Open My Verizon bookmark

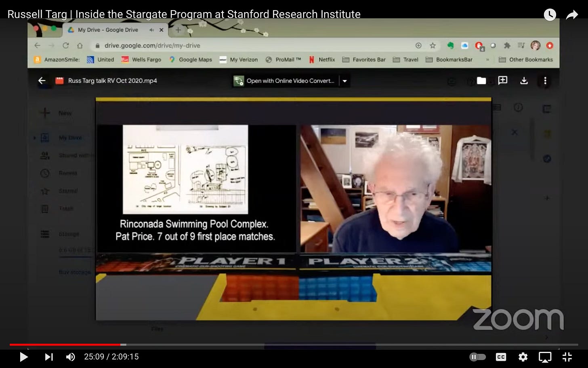[x=238, y=59]
